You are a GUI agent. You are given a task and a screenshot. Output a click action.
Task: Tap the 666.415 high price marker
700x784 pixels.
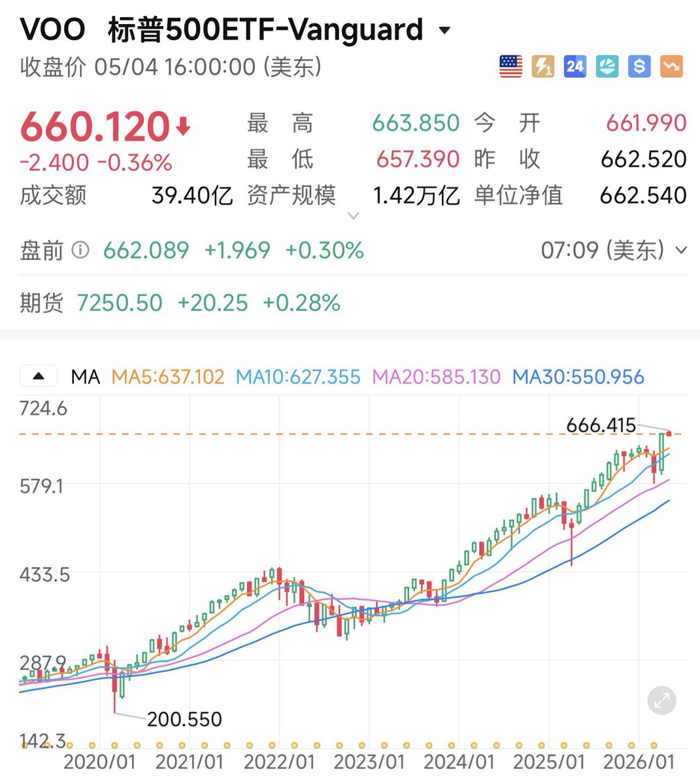tap(601, 425)
